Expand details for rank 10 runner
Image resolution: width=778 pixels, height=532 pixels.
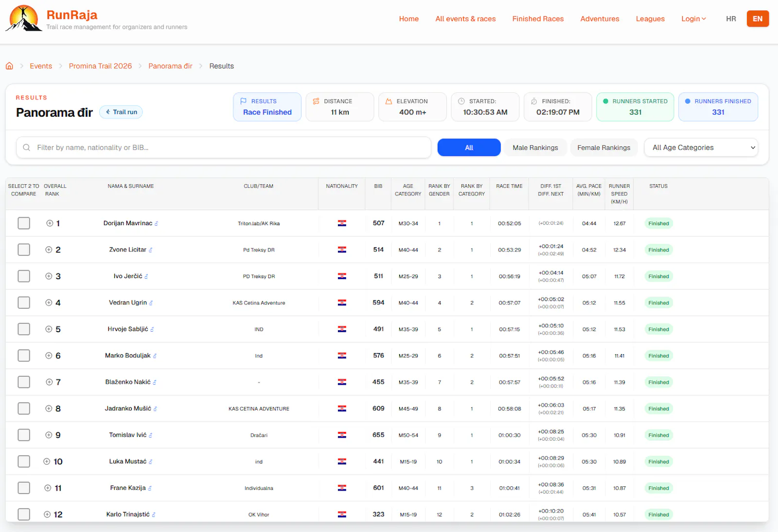47,461
